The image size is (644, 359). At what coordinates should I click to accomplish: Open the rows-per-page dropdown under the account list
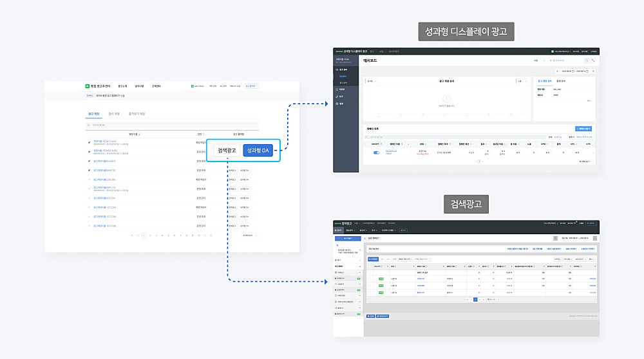[250, 235]
